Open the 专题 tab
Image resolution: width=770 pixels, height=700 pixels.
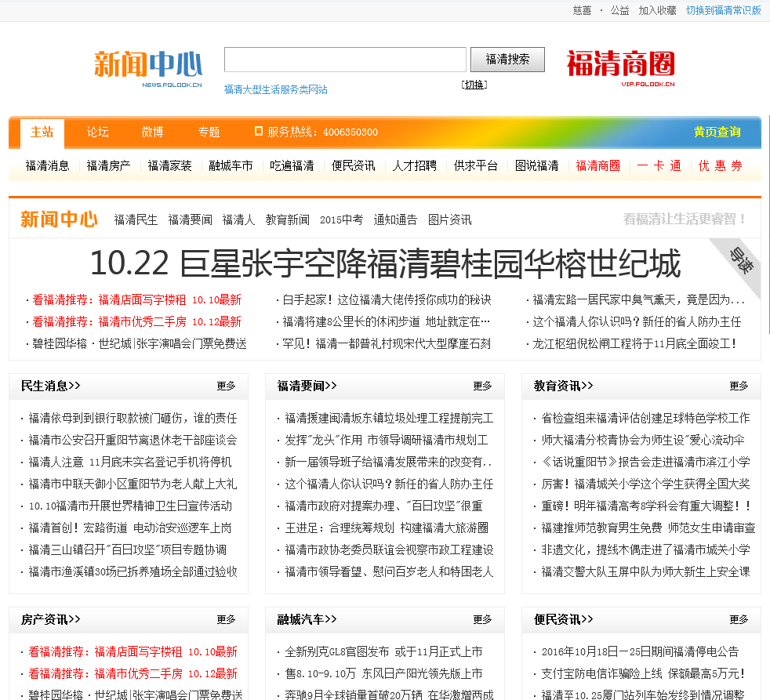pos(209,132)
